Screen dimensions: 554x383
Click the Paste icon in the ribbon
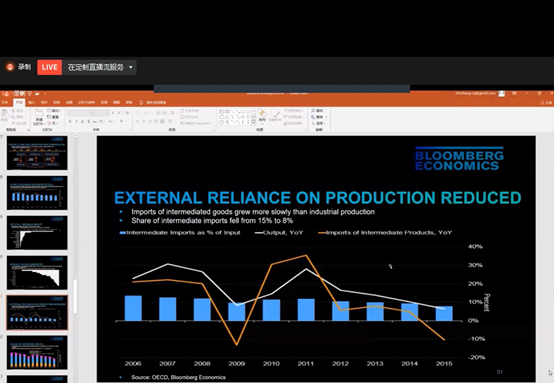5,114
